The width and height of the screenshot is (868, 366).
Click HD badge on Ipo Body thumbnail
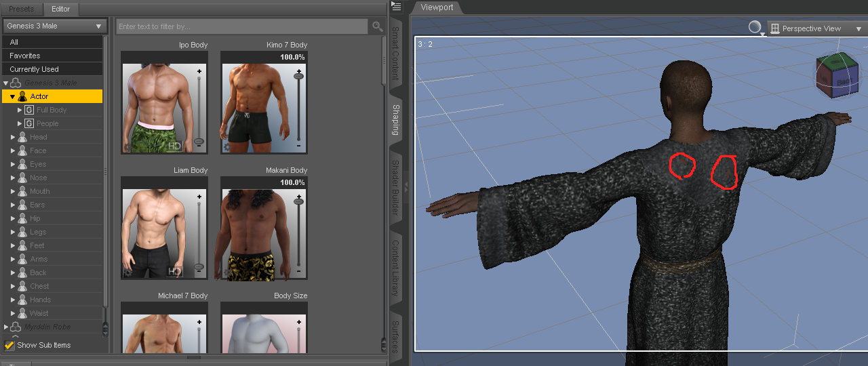click(175, 146)
